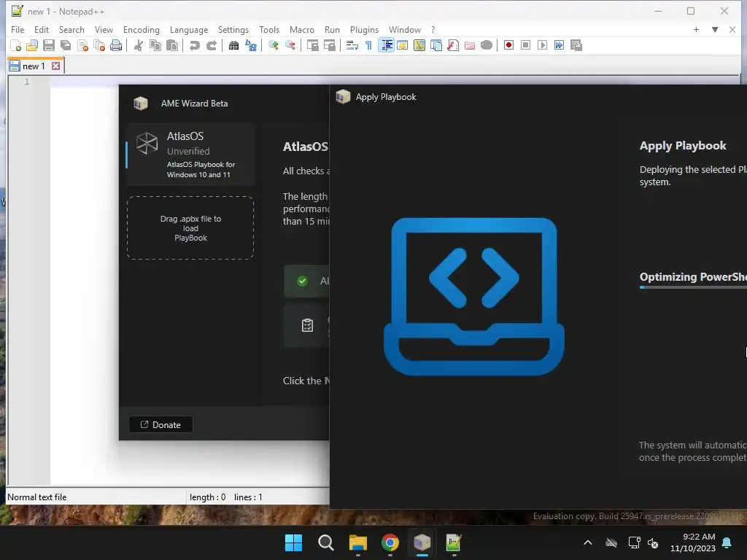Screen dimensions: 747x560
Task: Toggle the Indent Guide toolbar icon
Action: [387, 45]
